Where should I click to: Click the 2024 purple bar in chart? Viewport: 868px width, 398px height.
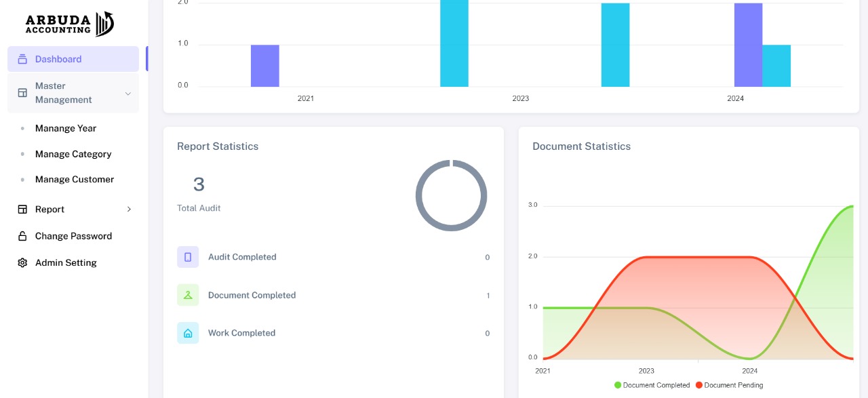[x=748, y=45]
